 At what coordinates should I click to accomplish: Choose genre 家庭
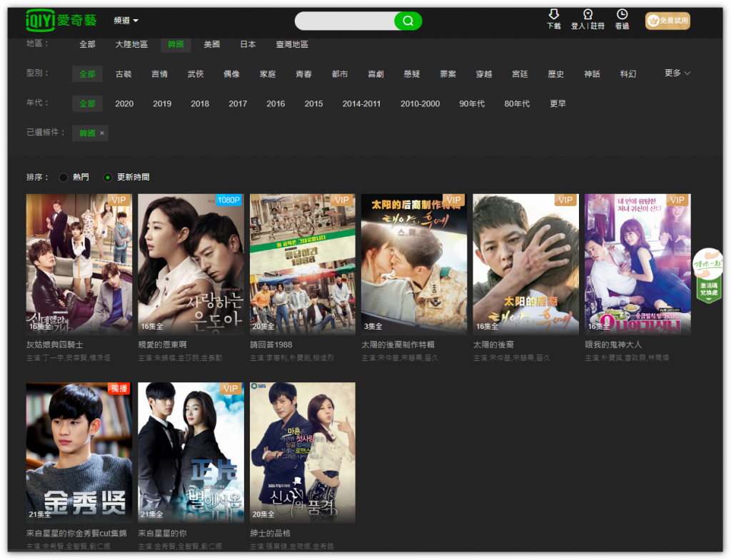coord(268,74)
